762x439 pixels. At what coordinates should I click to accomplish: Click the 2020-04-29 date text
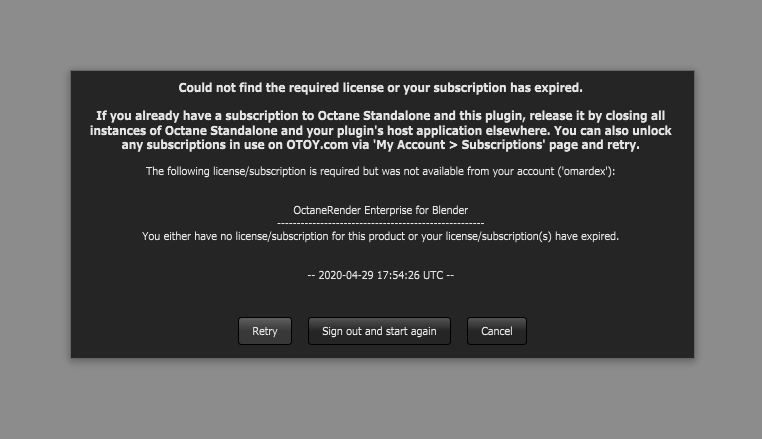[x=346, y=275]
